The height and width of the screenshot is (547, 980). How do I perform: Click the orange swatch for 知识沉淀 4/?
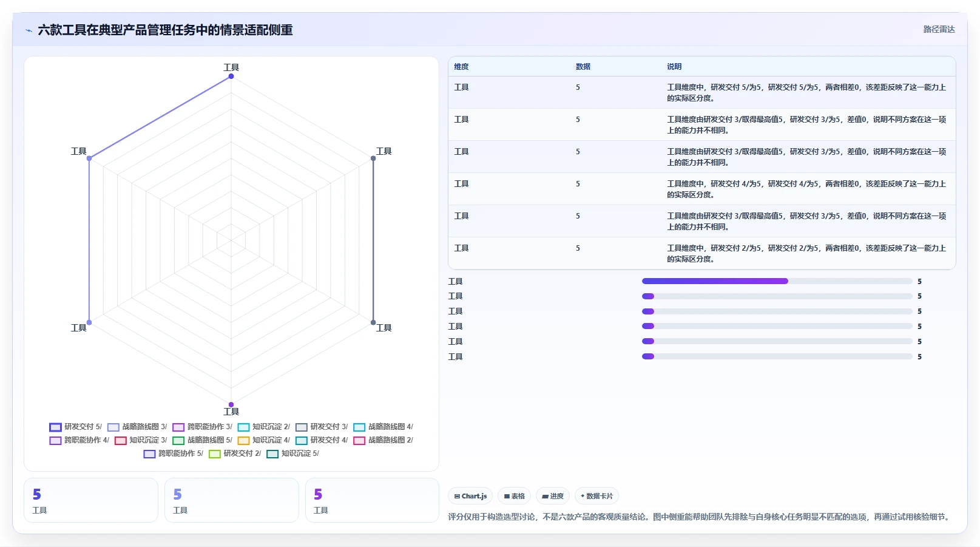coord(243,441)
